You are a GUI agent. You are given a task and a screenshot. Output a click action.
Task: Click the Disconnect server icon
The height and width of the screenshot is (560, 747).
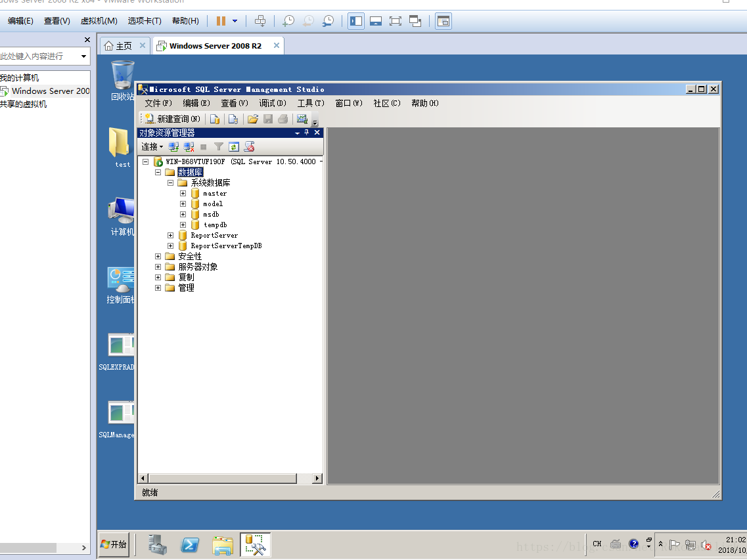[189, 146]
